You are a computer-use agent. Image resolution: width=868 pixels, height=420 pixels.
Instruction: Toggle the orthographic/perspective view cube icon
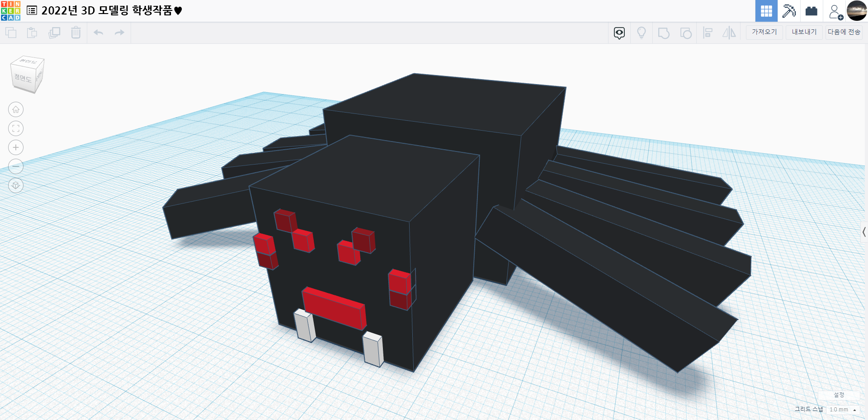pyautogui.click(x=16, y=185)
